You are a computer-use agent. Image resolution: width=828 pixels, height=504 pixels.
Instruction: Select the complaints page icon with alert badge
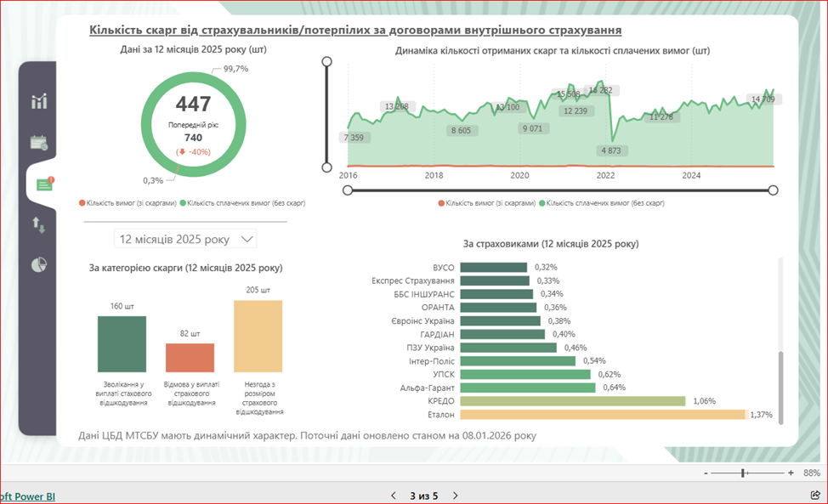click(x=44, y=184)
